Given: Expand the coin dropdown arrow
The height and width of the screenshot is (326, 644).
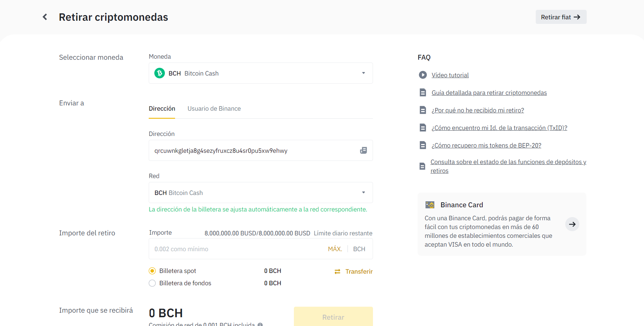Looking at the screenshot, I should pos(363,73).
